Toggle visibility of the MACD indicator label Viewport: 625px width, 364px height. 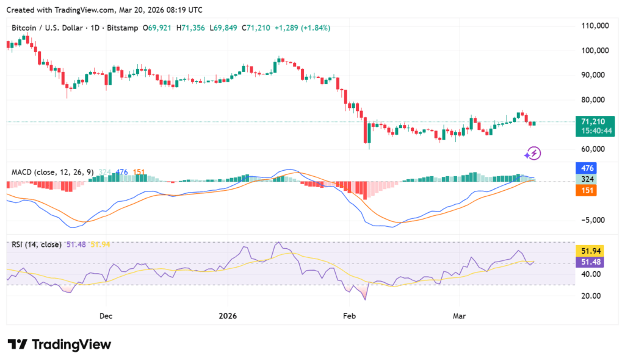[x=23, y=172]
